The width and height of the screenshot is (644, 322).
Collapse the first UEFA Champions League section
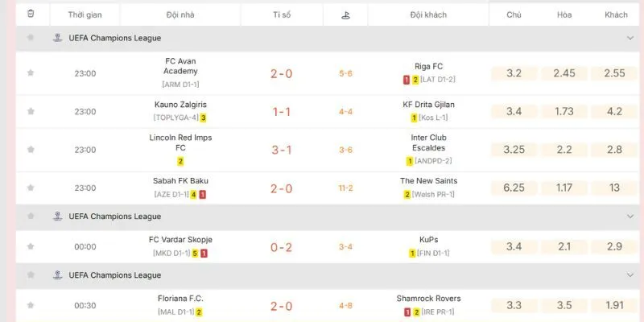630,38
